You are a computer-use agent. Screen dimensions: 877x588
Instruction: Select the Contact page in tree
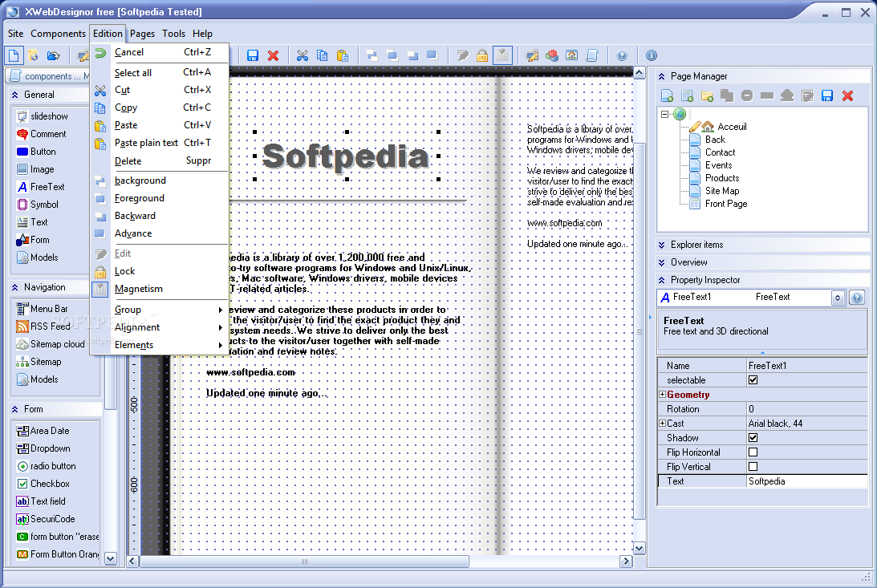coord(720,152)
